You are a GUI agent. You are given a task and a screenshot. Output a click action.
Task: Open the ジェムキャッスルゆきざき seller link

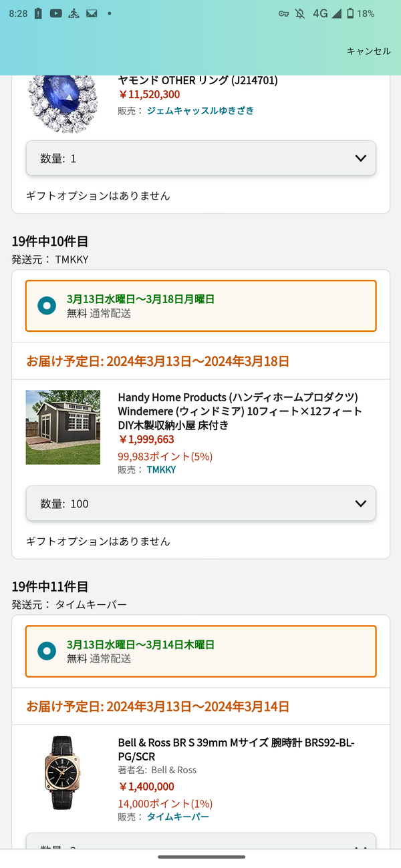pyautogui.click(x=200, y=111)
